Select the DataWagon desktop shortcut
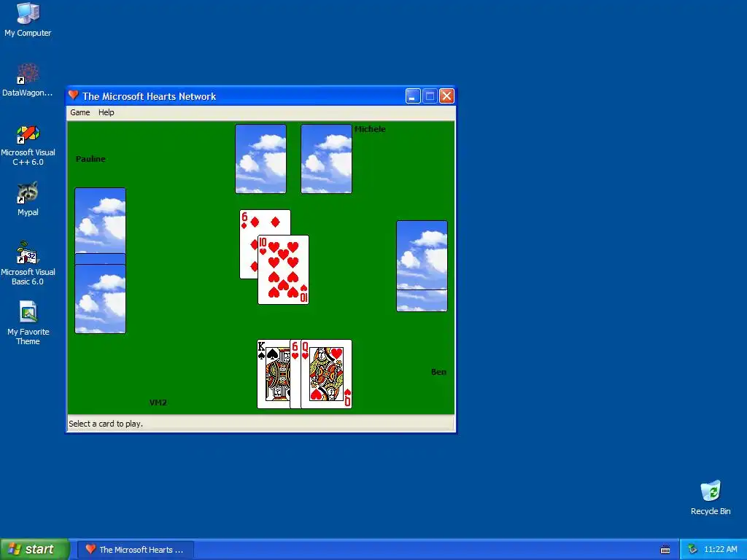Viewport: 747px width, 560px height. tap(28, 80)
